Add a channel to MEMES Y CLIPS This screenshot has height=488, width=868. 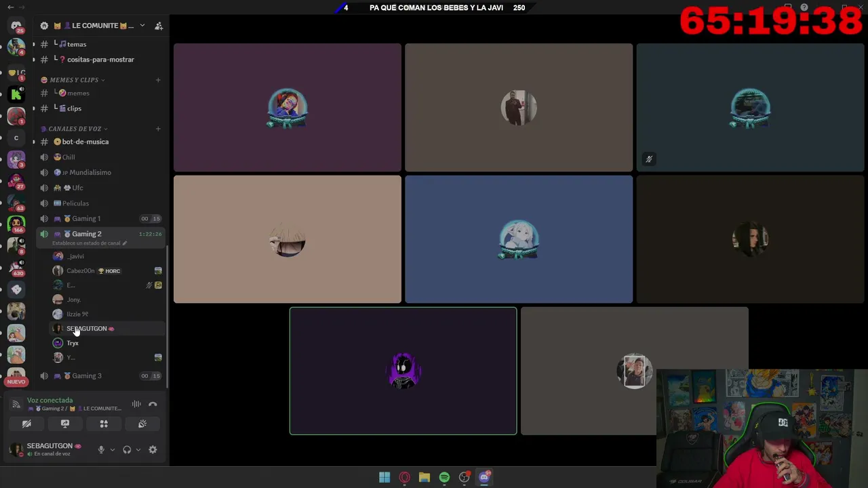click(158, 80)
